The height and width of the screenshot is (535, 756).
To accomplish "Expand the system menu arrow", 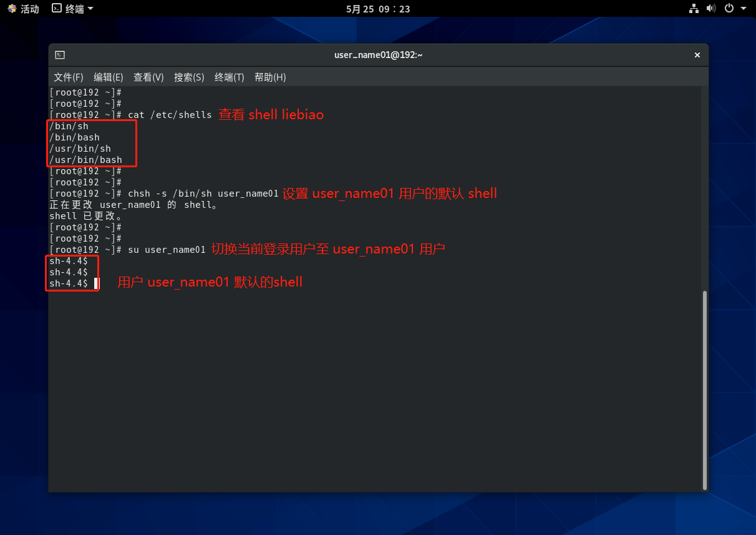I will (x=743, y=9).
